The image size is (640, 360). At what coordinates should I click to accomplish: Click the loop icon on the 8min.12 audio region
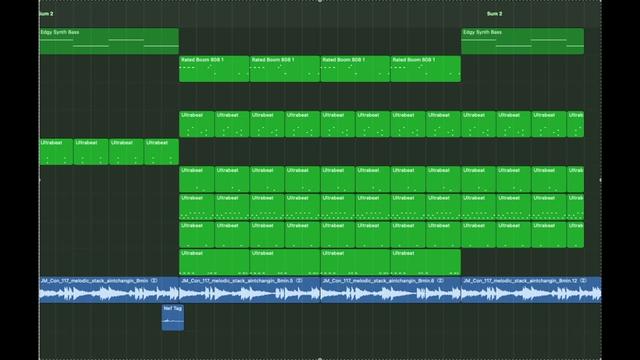(x=583, y=281)
